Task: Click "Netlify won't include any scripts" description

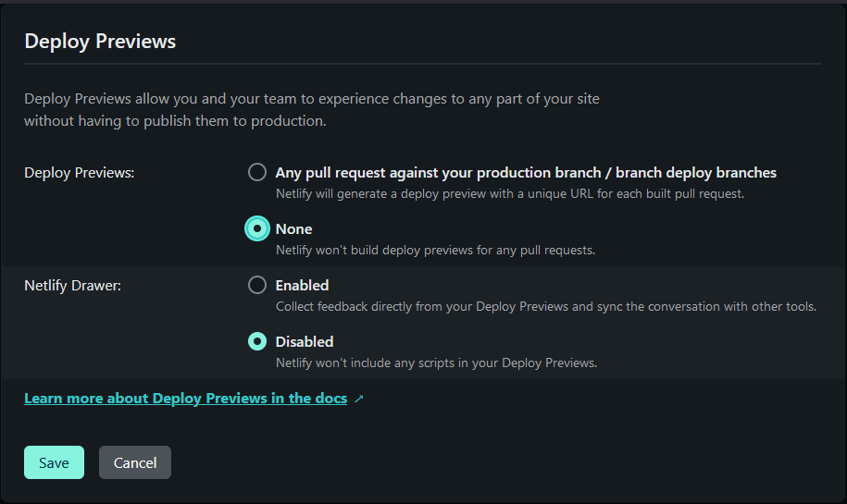Action: click(x=436, y=363)
